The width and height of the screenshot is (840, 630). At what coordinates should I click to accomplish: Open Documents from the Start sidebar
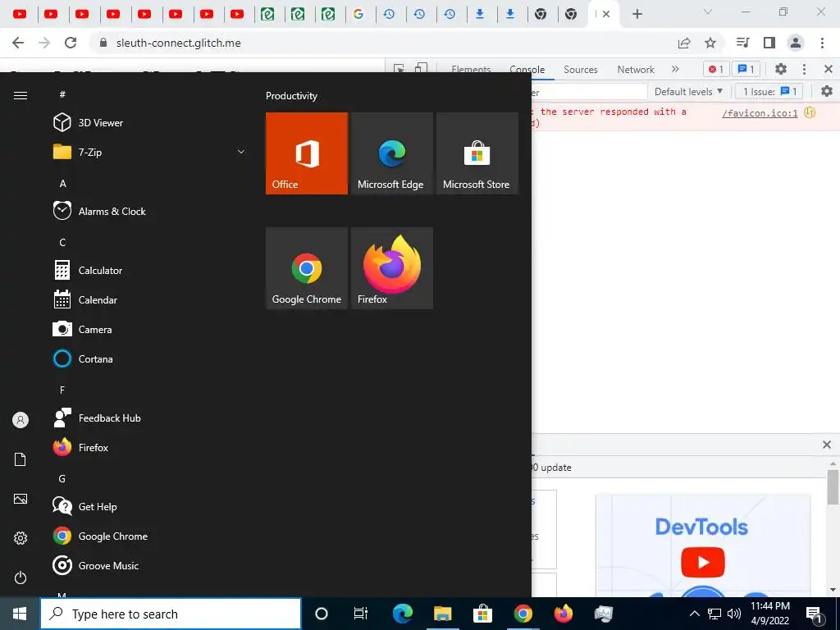click(21, 459)
